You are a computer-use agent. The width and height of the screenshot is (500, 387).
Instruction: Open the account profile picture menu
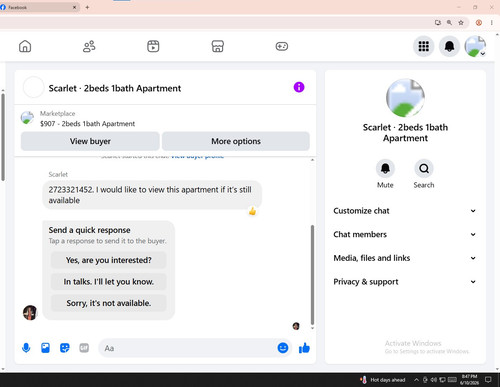tap(475, 46)
